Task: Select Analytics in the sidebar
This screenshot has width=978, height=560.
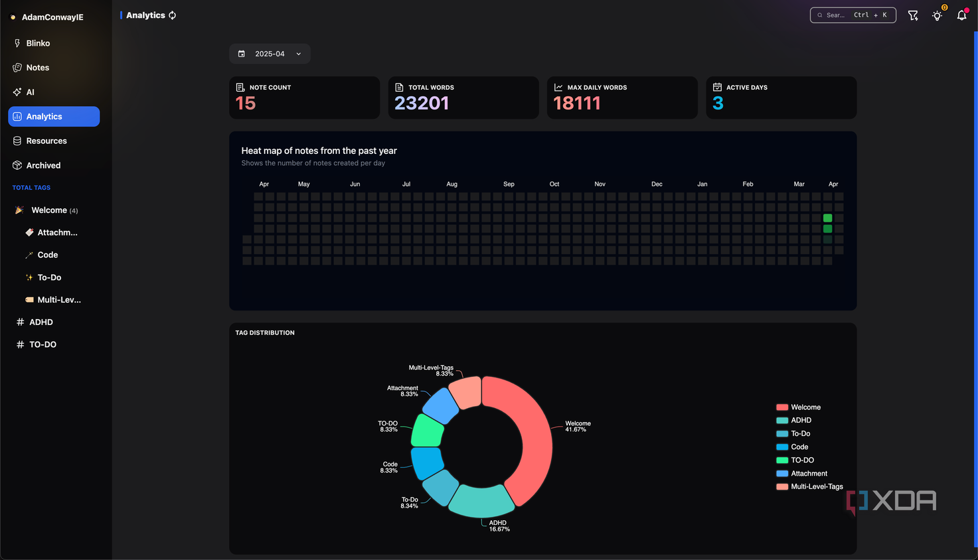Action: pyautogui.click(x=54, y=116)
